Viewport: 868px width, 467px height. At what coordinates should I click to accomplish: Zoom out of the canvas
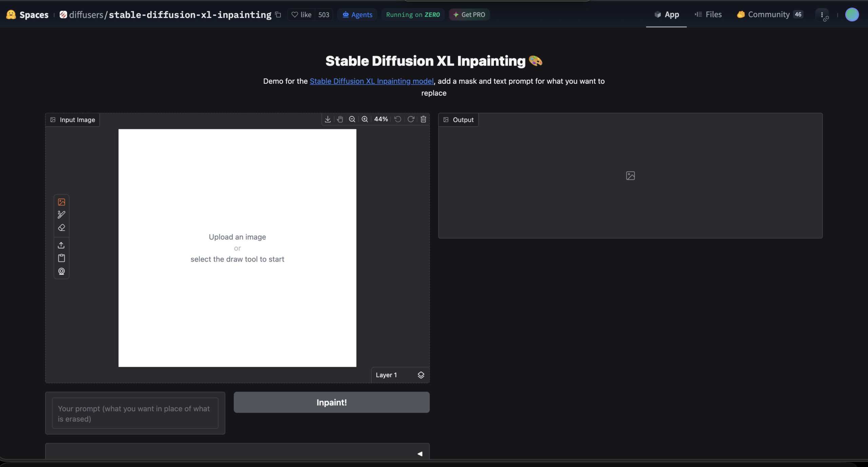coord(352,119)
